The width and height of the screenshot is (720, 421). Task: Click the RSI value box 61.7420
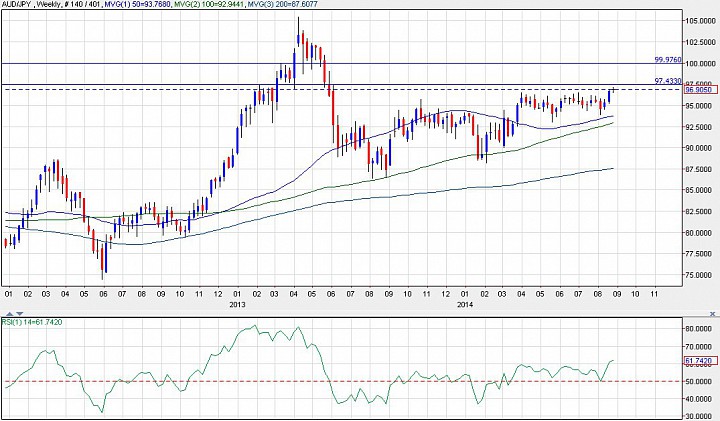[x=701, y=361]
